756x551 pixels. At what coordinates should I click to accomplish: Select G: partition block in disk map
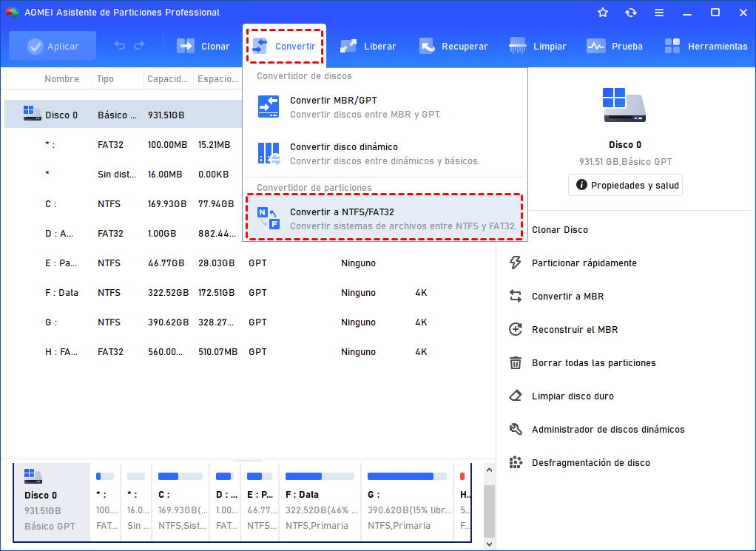click(x=408, y=502)
